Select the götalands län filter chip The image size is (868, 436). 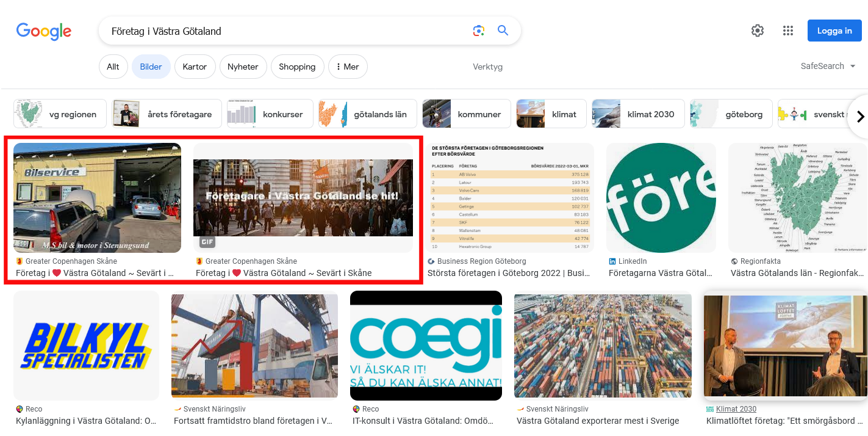[x=368, y=114]
